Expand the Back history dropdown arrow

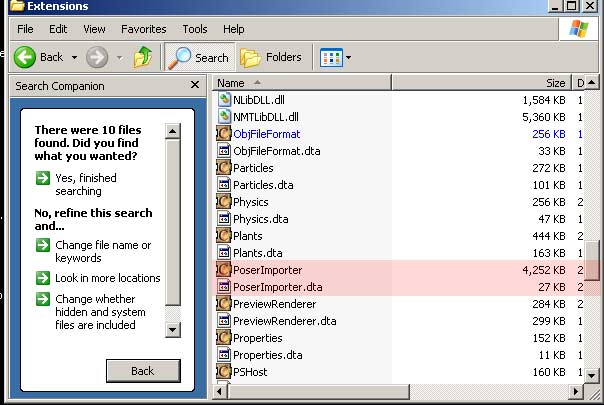pyautogui.click(x=74, y=58)
